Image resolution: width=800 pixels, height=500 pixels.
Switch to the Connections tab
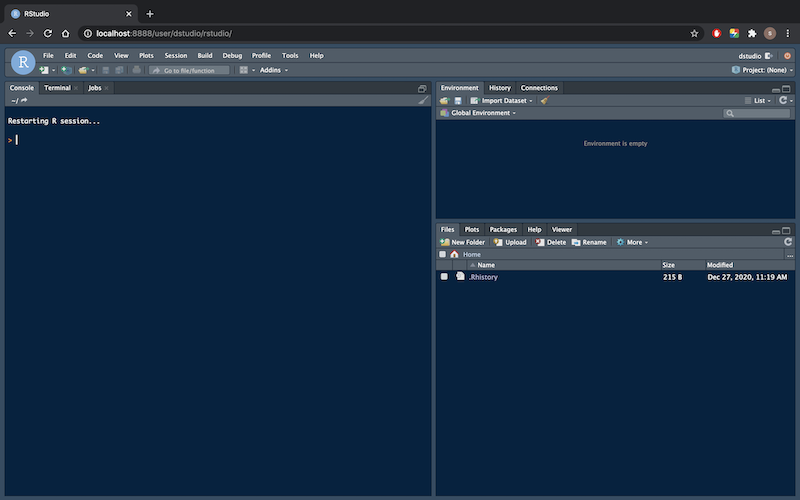click(539, 88)
